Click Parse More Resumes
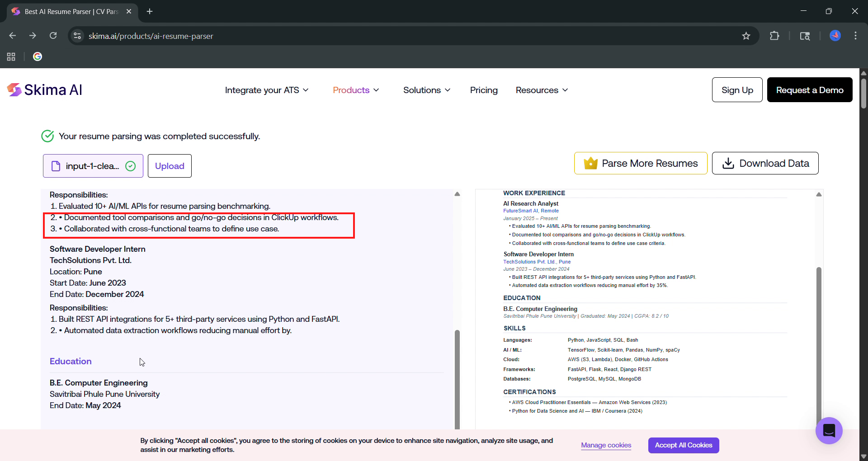Viewport: 868px width, 461px height. 641,163
